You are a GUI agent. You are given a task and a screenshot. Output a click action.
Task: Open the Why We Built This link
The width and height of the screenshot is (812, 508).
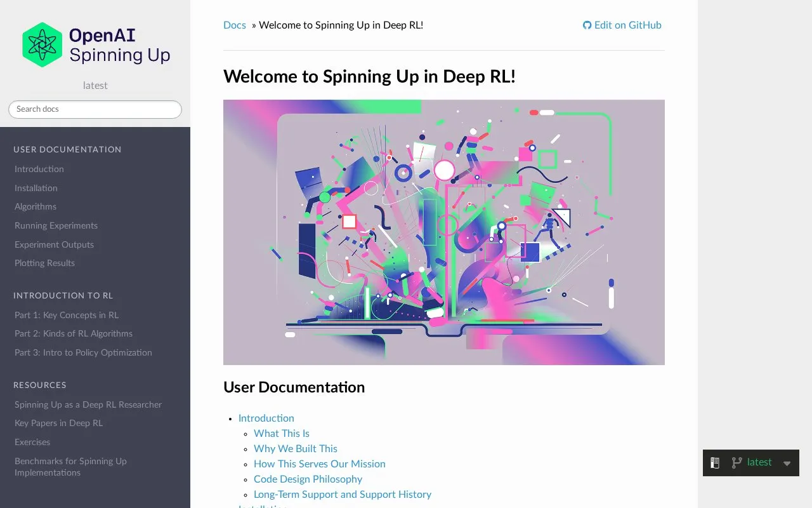[x=296, y=448]
